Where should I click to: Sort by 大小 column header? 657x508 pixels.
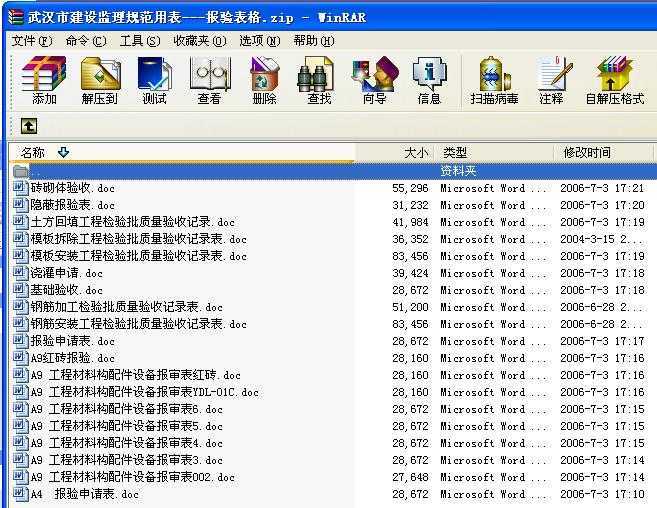tap(394, 153)
